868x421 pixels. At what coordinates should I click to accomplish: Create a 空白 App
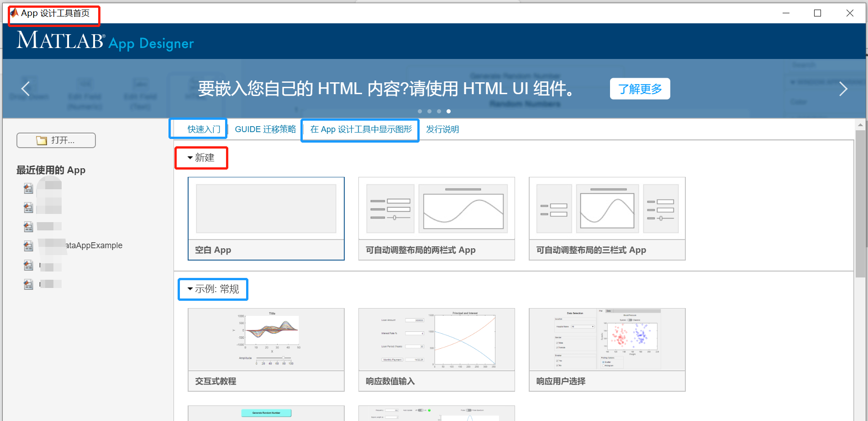(x=266, y=218)
